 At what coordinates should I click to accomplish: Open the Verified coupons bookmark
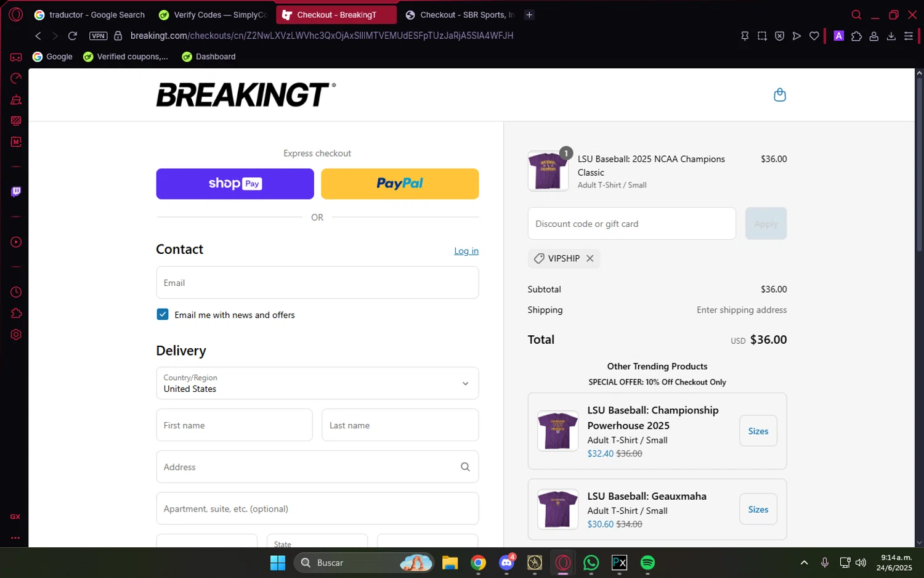(x=126, y=57)
